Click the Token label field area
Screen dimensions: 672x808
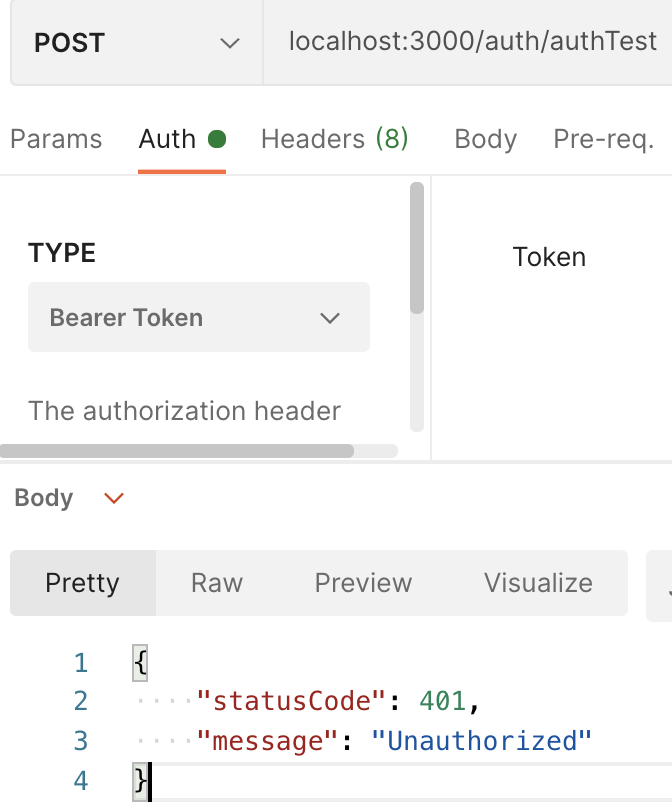point(549,257)
